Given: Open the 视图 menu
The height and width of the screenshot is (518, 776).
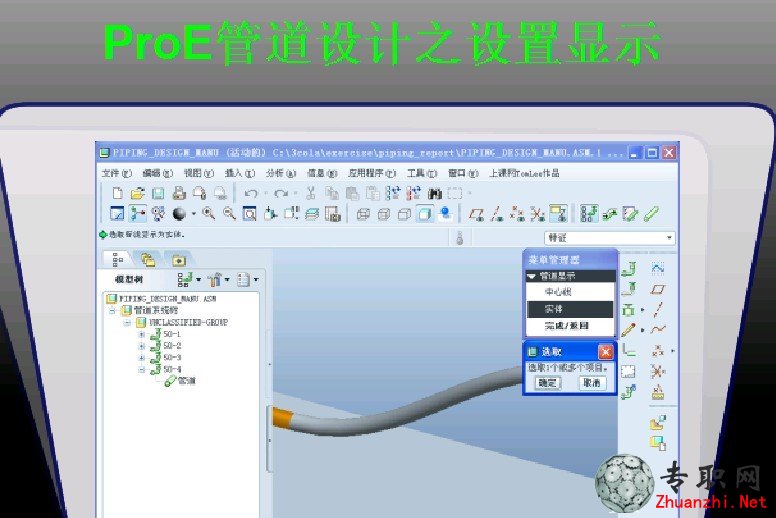Looking at the screenshot, I should pyautogui.click(x=198, y=173).
